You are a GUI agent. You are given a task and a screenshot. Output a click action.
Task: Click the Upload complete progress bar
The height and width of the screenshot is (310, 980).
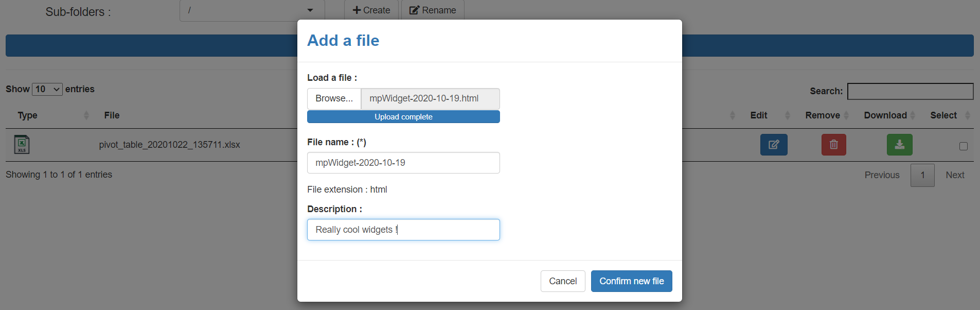403,117
